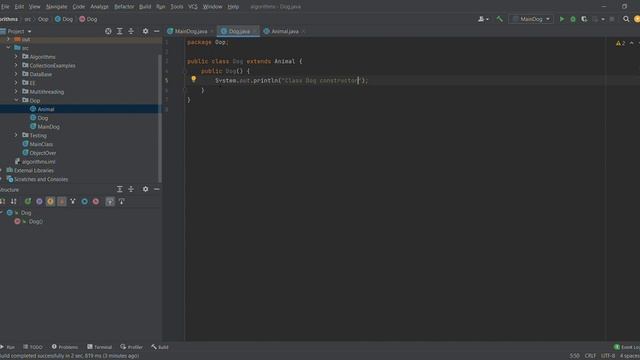
Task: Expand the DataBase package
Action: coord(16,74)
